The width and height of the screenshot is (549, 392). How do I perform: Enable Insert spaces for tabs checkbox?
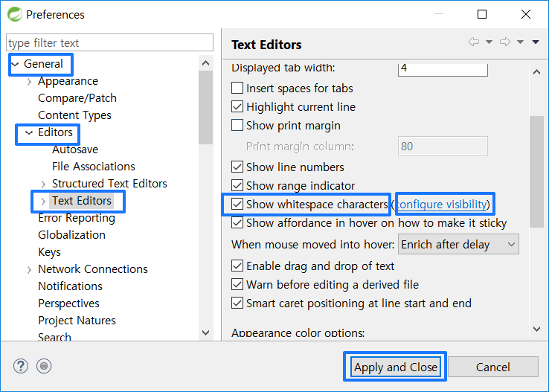[x=237, y=88]
